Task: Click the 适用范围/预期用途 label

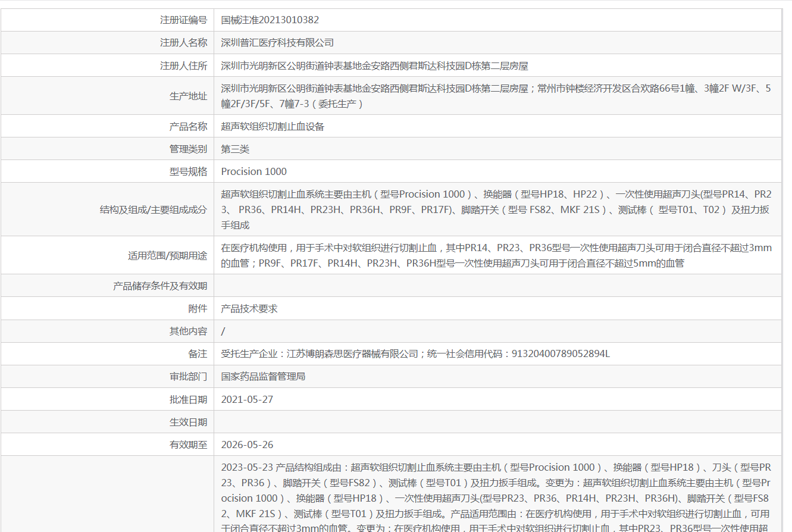Action: 167,255
